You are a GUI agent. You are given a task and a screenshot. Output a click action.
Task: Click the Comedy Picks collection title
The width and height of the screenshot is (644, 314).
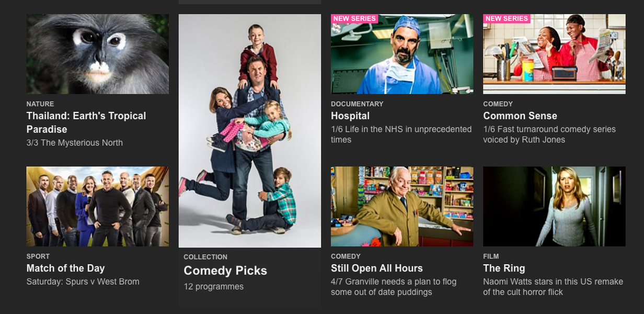[x=225, y=271]
